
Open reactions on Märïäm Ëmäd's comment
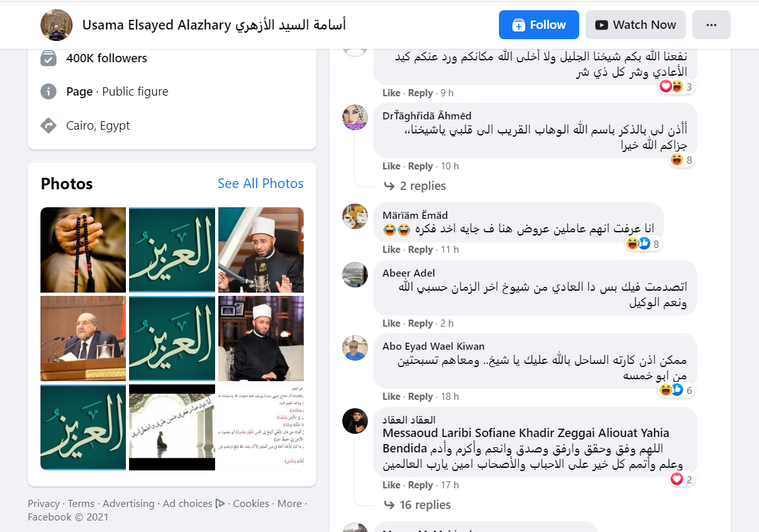(x=643, y=244)
